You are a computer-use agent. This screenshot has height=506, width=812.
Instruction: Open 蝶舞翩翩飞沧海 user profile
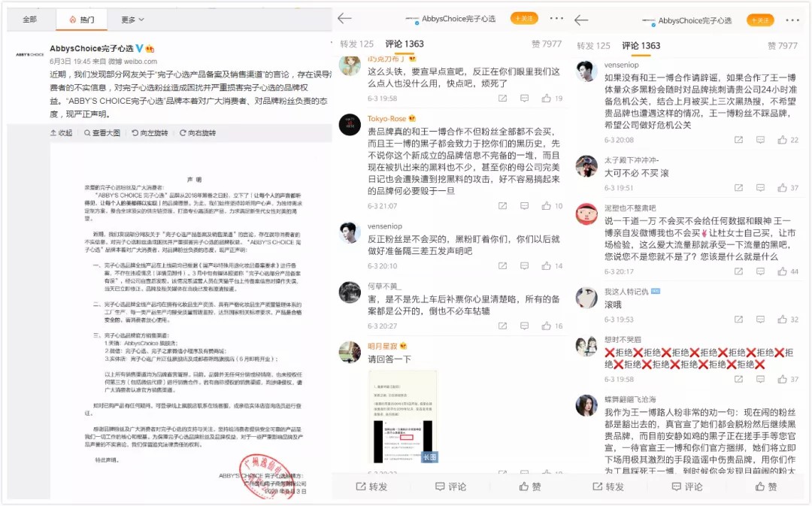[x=630, y=400]
